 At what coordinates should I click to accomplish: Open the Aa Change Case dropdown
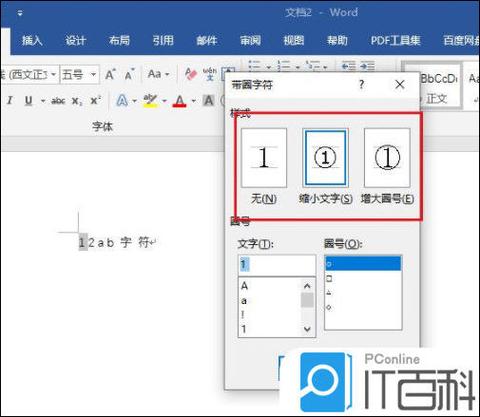(x=158, y=74)
